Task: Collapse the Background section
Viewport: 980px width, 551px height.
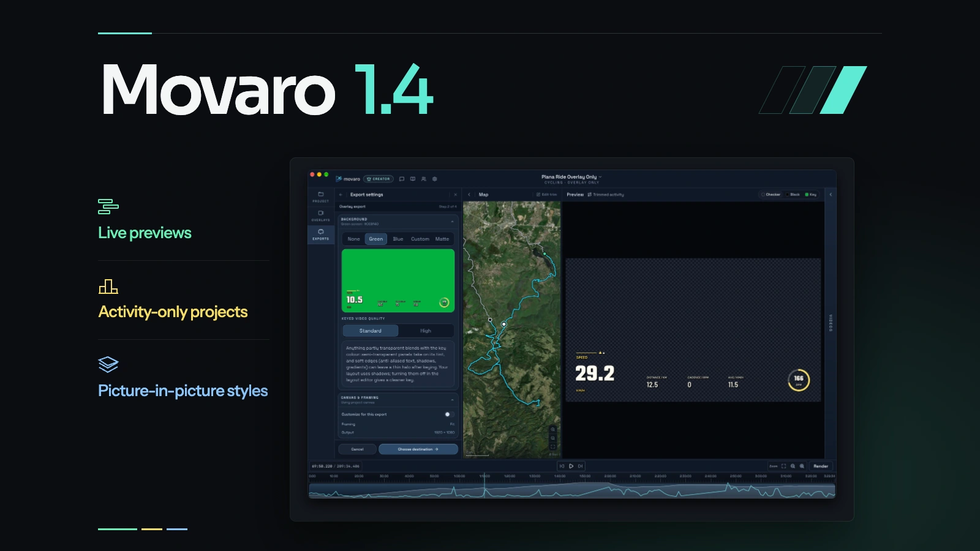Action: click(453, 221)
